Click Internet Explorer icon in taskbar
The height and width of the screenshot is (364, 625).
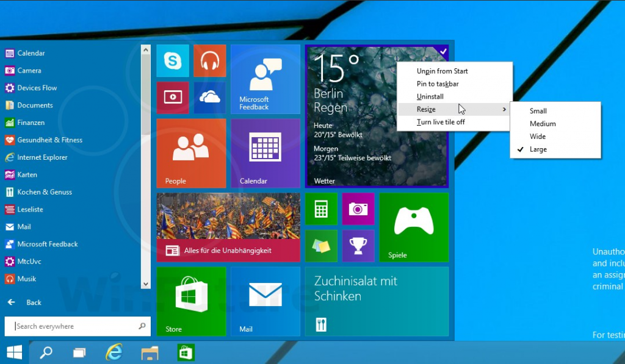(x=114, y=352)
